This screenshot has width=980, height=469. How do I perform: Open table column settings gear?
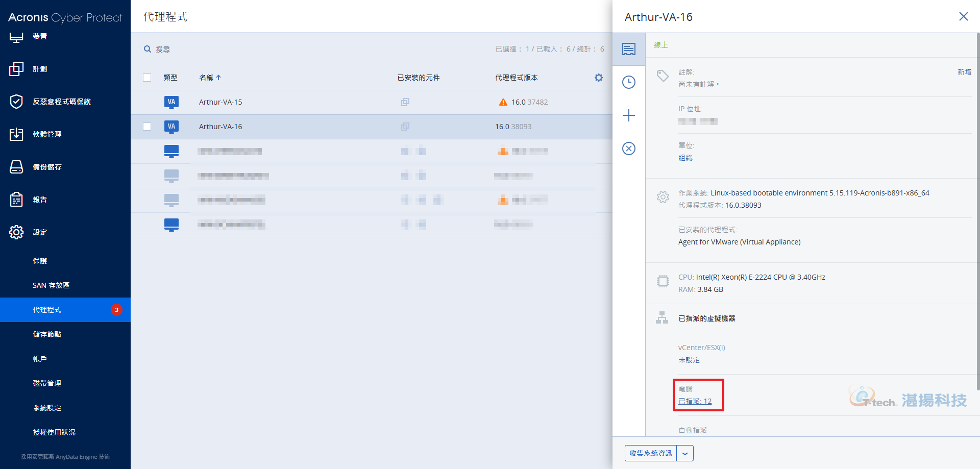[x=599, y=78]
